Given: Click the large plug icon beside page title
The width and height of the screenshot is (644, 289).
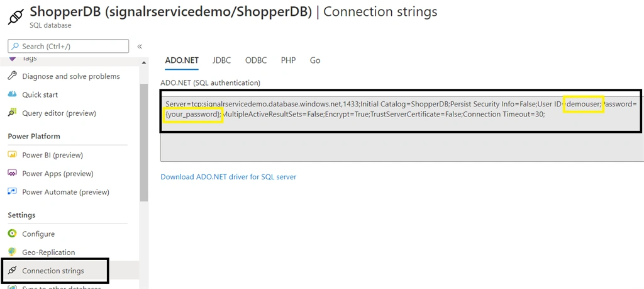Looking at the screenshot, I should pyautogui.click(x=15, y=16).
